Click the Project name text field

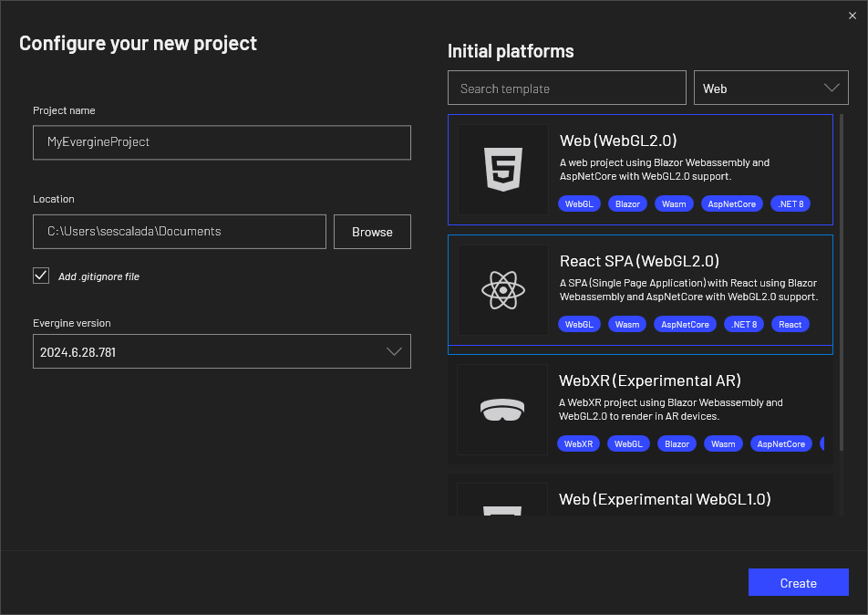222,142
